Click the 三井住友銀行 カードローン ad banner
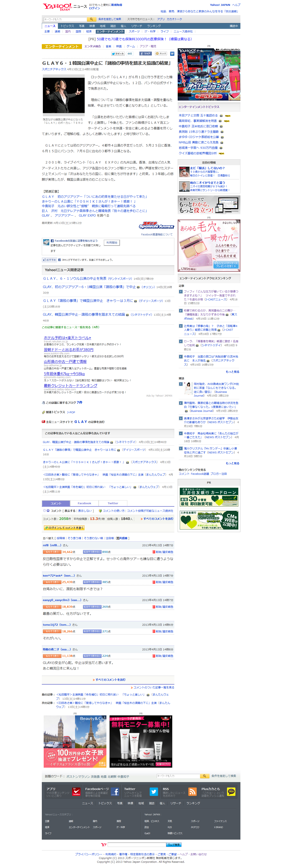This screenshot has width=282, height=868. point(209,497)
